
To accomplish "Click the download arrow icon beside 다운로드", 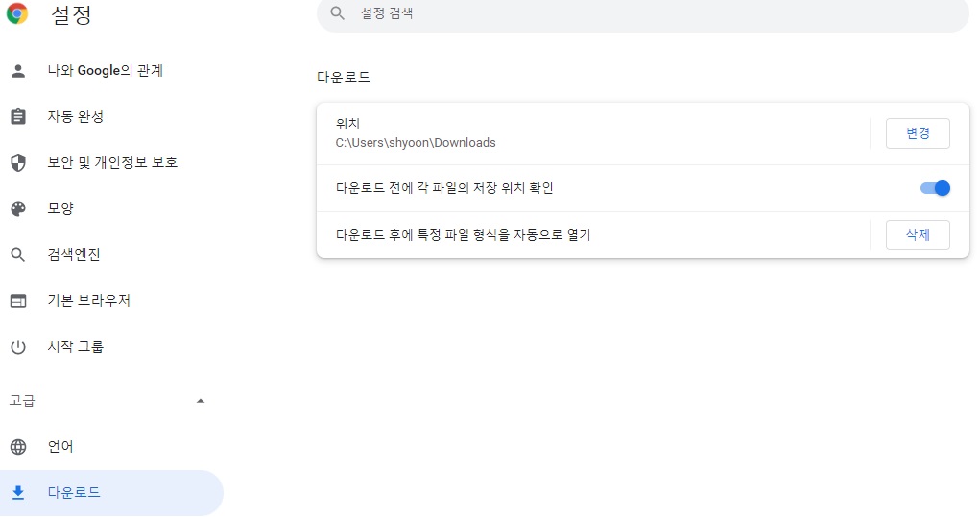I will (18, 493).
